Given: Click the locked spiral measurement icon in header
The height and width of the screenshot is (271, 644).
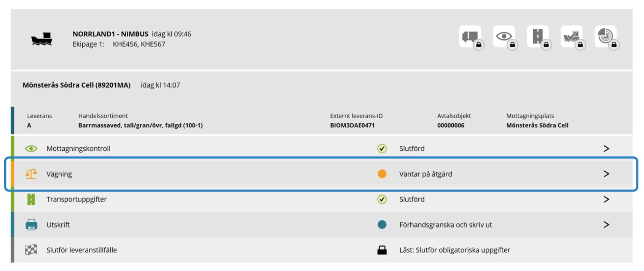Looking at the screenshot, I should coord(606,37).
